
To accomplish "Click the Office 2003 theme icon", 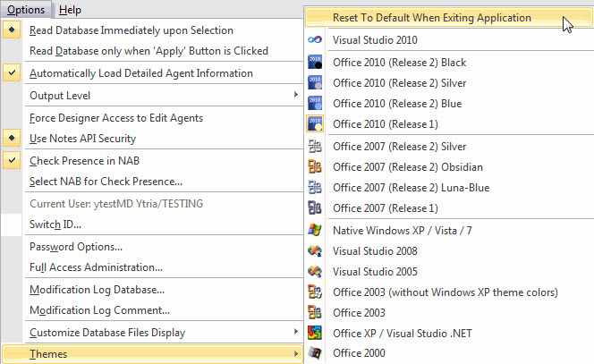I will [x=315, y=312].
